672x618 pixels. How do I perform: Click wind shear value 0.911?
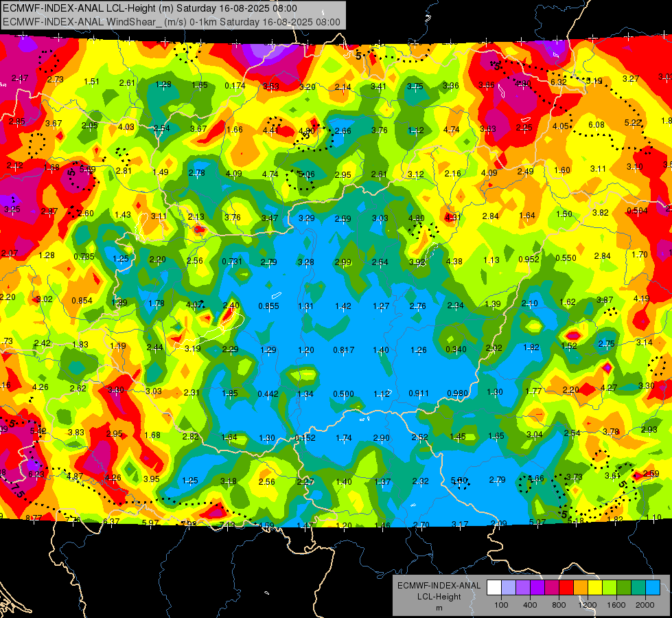419,393
